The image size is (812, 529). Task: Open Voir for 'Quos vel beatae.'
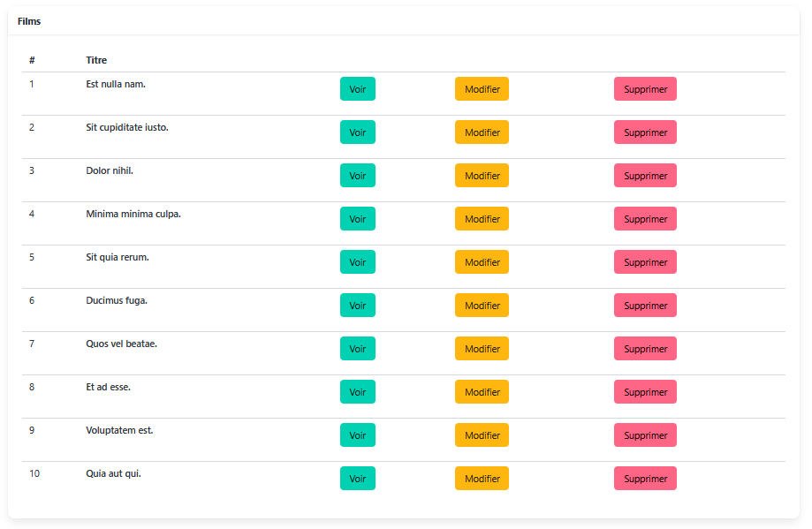point(357,349)
